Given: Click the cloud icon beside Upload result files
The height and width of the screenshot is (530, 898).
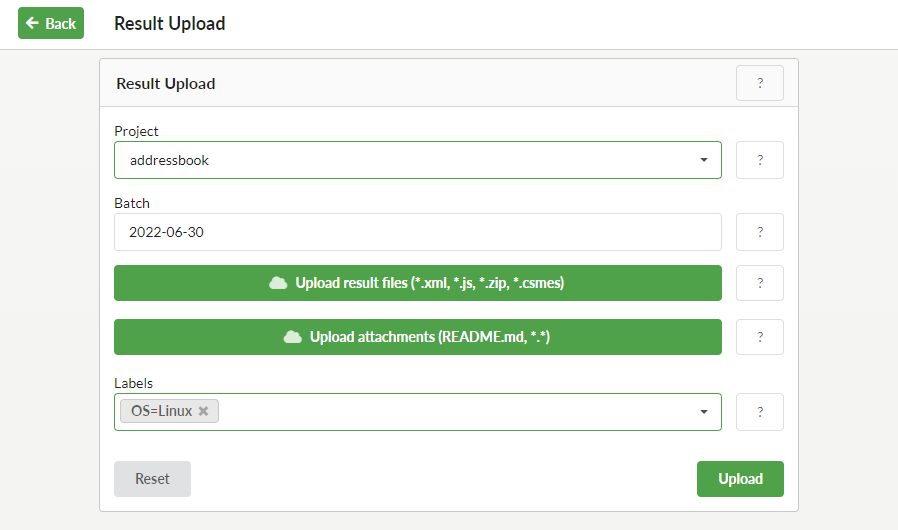Looking at the screenshot, I should pyautogui.click(x=278, y=283).
